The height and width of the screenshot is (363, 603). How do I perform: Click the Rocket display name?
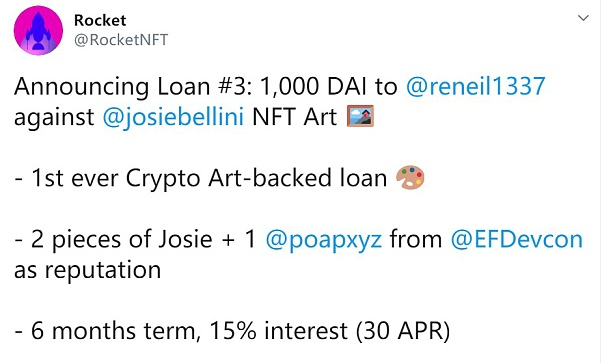click(x=100, y=20)
